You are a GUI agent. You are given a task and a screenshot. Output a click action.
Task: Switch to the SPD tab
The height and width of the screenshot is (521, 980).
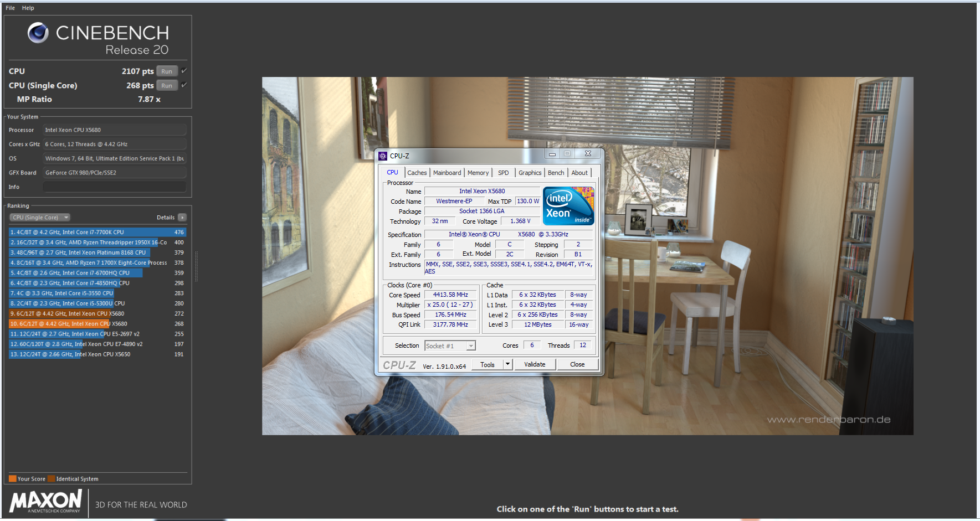tap(503, 173)
